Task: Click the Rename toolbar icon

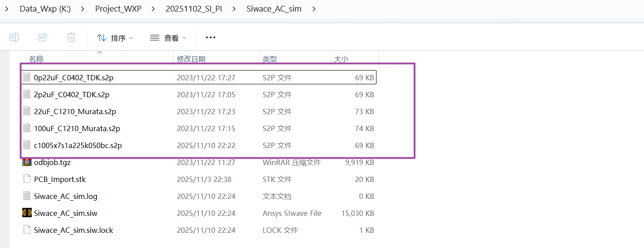Action: pos(14,37)
